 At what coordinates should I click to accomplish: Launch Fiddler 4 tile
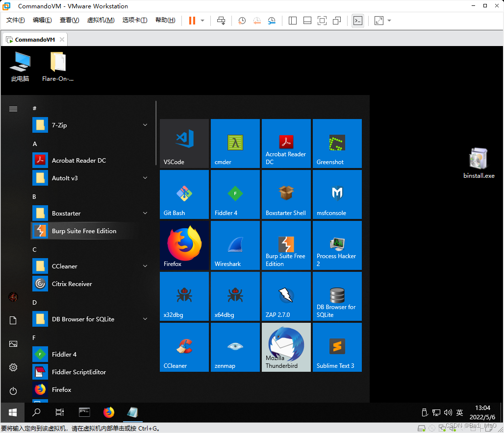point(235,194)
